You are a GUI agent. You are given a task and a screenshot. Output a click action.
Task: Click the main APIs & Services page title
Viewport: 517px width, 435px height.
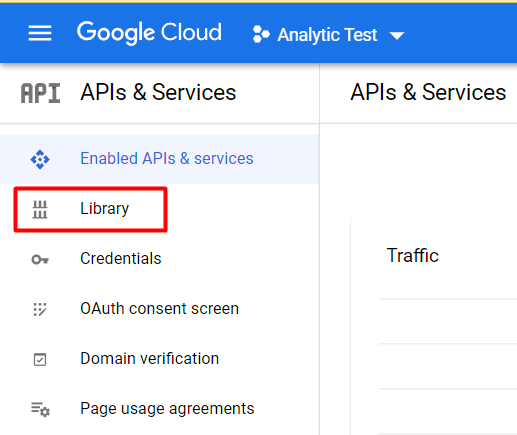(x=428, y=92)
